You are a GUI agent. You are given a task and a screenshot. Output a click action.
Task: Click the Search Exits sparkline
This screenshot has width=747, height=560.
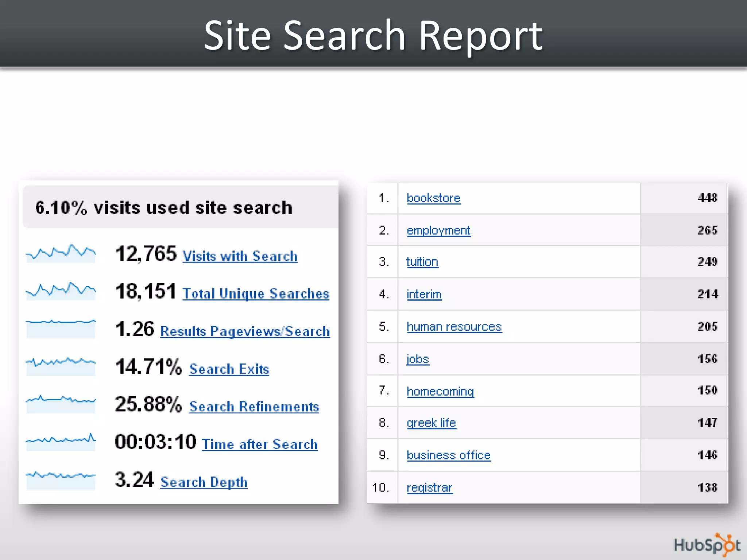click(61, 366)
